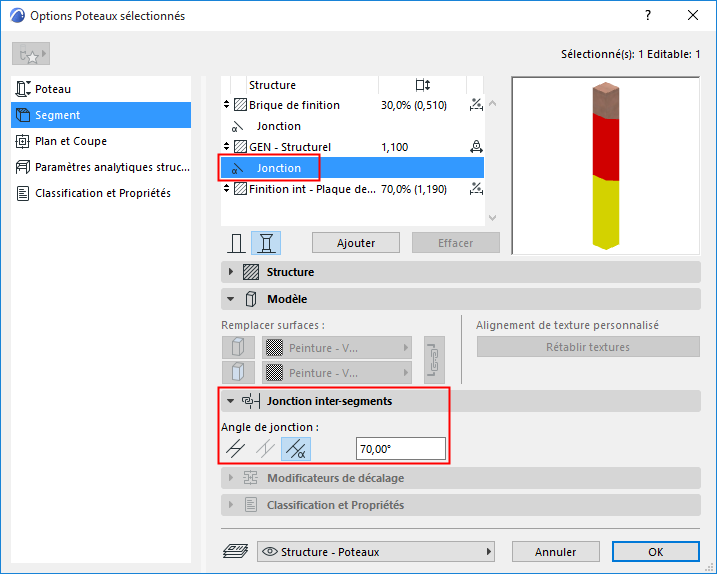Select the uniform column segment icon

tap(236, 243)
